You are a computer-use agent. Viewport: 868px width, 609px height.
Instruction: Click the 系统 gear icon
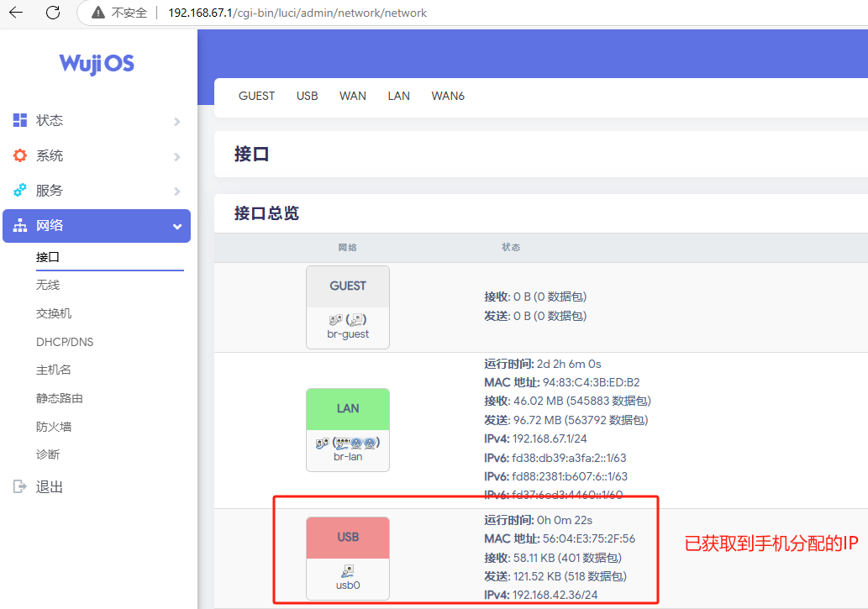click(x=20, y=155)
